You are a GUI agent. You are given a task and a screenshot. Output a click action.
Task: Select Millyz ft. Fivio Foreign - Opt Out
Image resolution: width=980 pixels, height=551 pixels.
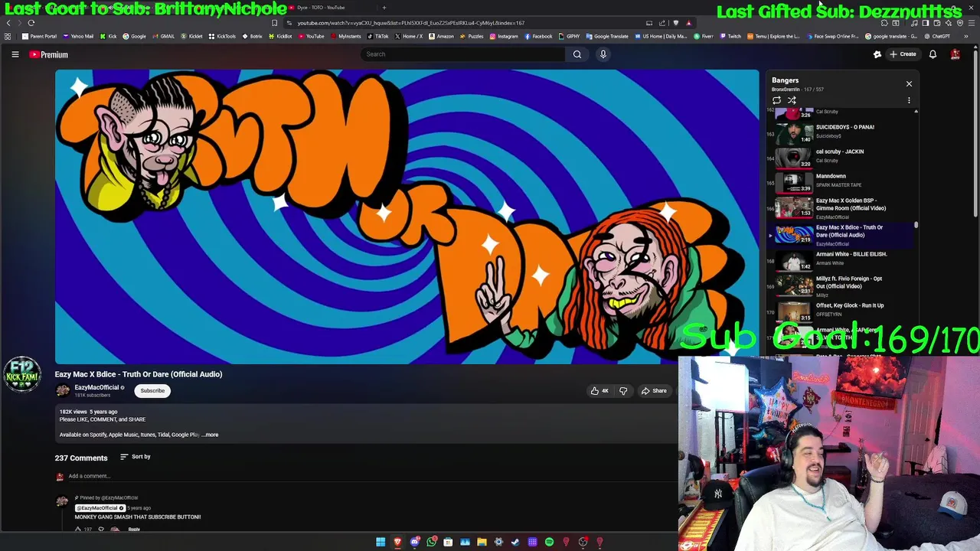(x=842, y=285)
